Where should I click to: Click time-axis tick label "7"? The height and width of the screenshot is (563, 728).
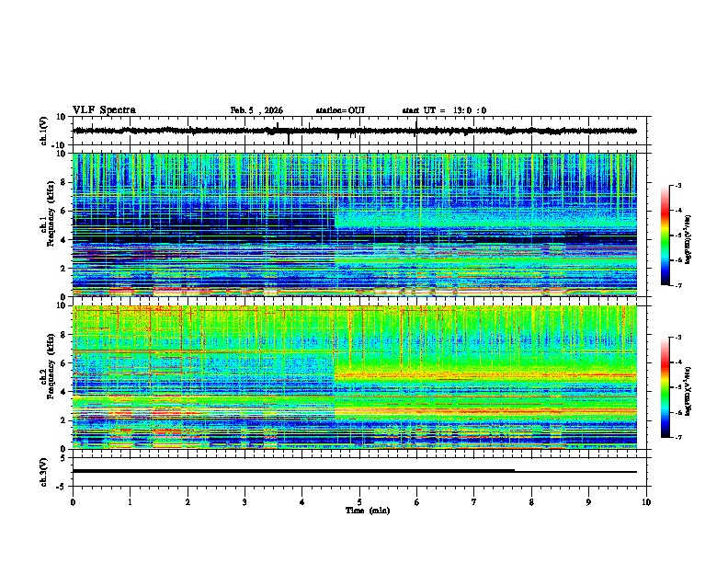pos(474,502)
